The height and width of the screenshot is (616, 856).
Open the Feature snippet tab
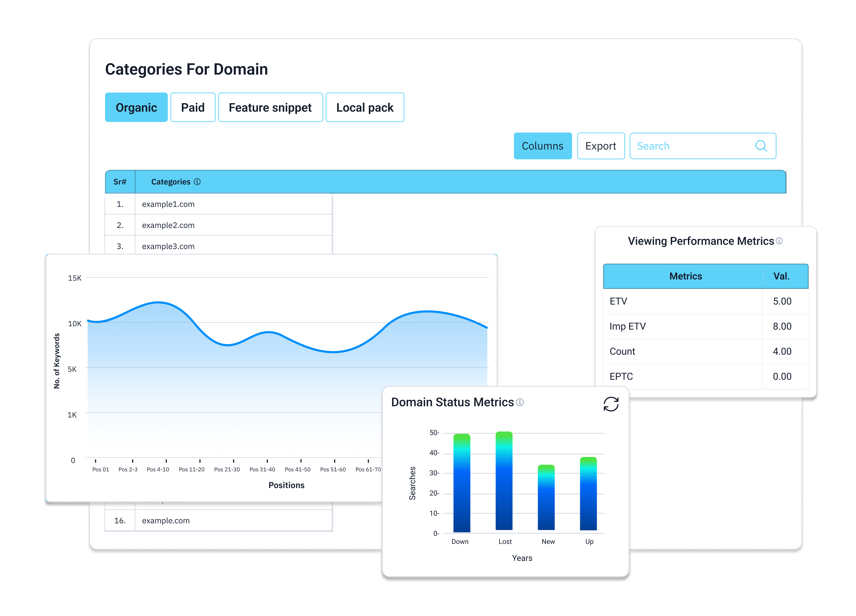click(270, 107)
